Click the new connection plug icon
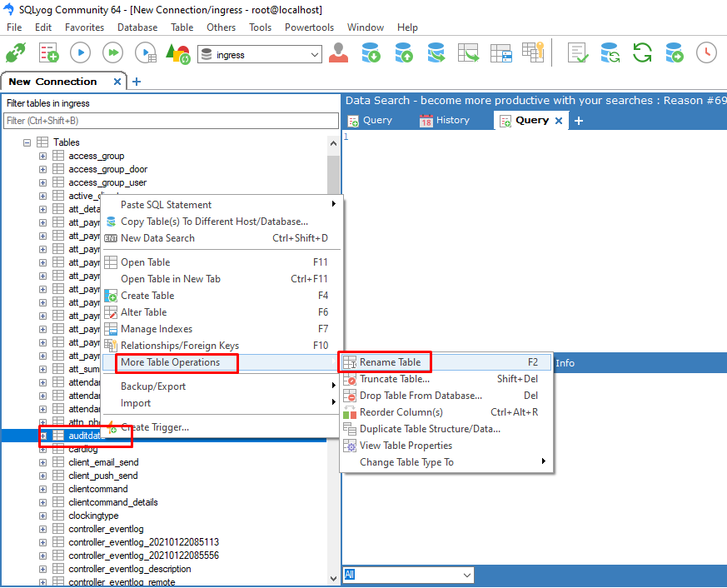The width and height of the screenshot is (727, 588). 16,52
